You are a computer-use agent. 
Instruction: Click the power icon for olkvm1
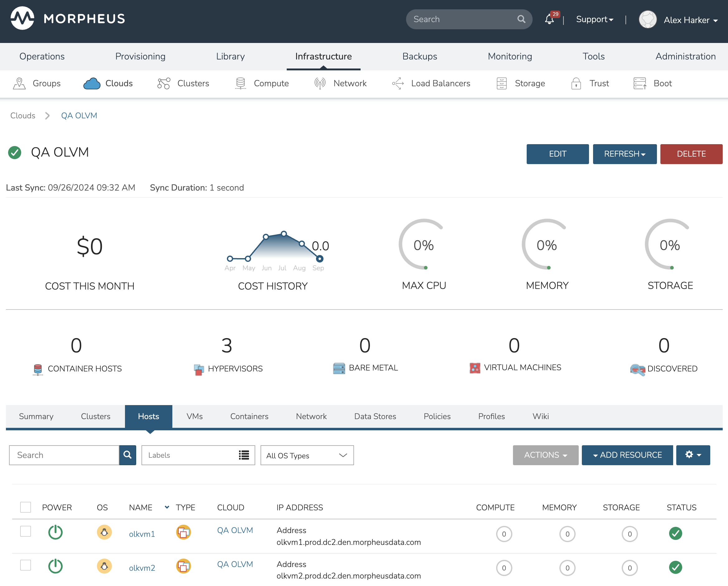tap(55, 533)
